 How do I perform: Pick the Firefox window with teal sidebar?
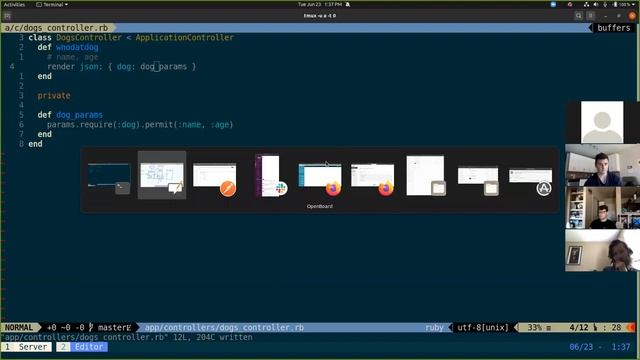320,179
